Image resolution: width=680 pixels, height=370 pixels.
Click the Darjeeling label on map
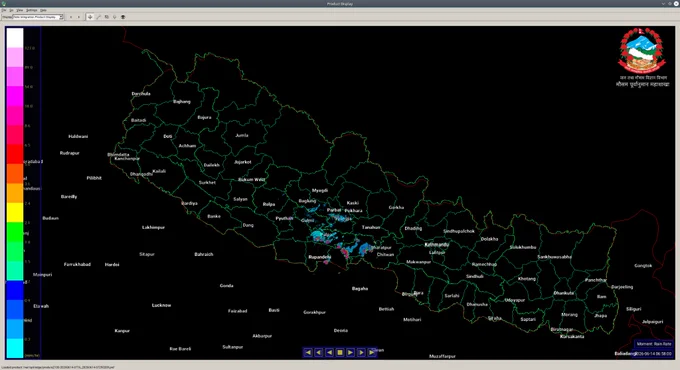pyautogui.click(x=622, y=287)
